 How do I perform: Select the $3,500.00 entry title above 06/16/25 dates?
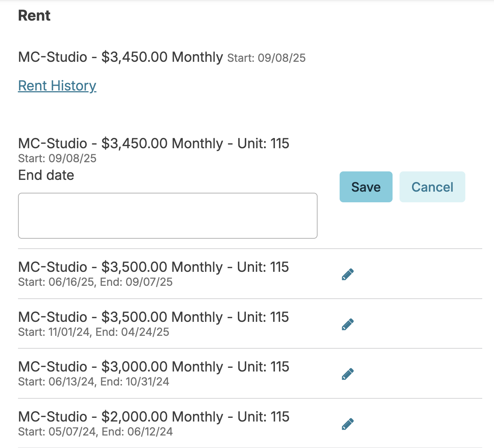[154, 267]
